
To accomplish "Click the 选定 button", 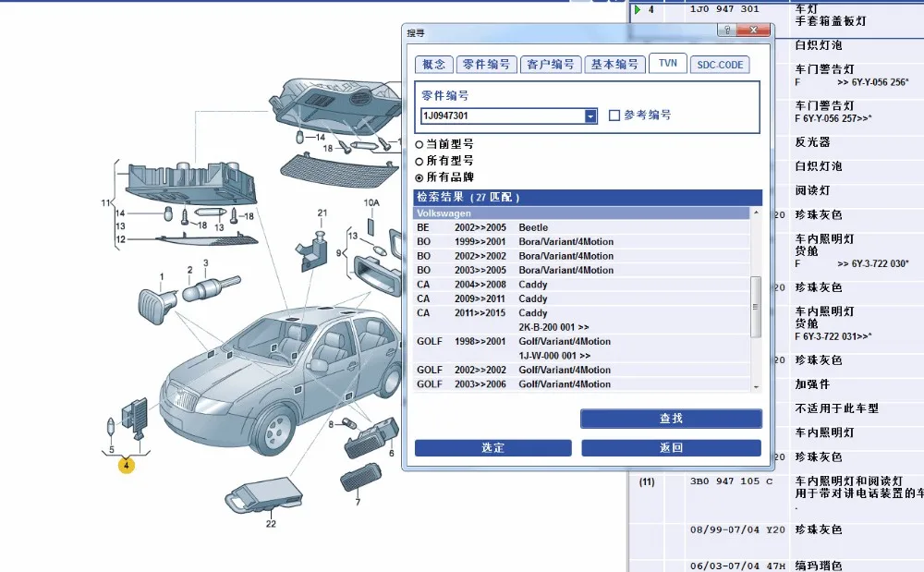I will click(492, 447).
